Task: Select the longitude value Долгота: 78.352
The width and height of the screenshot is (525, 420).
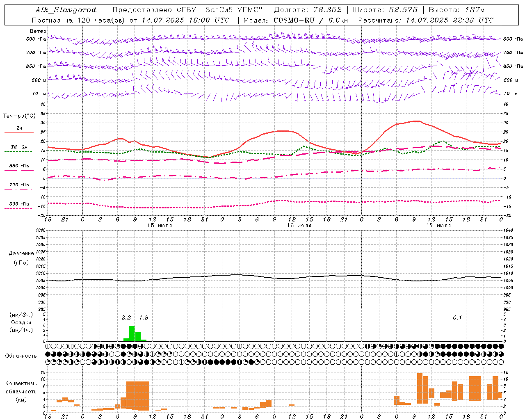Action: (x=308, y=10)
